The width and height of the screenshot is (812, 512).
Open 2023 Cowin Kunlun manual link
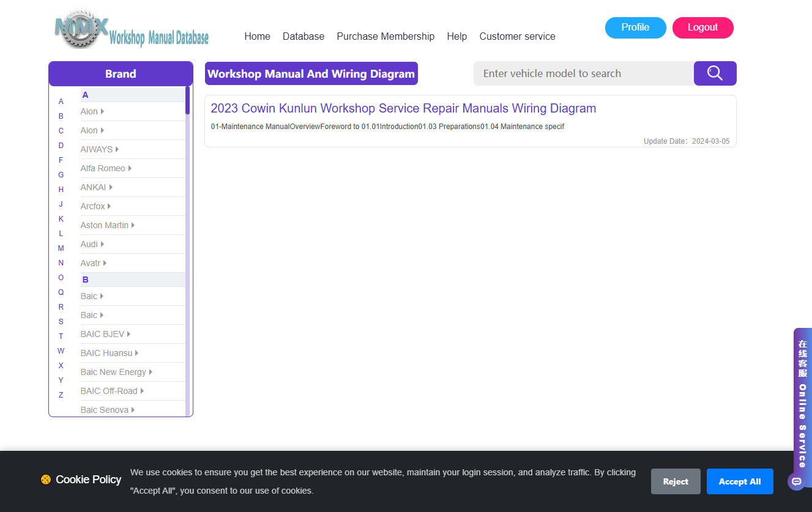403,108
